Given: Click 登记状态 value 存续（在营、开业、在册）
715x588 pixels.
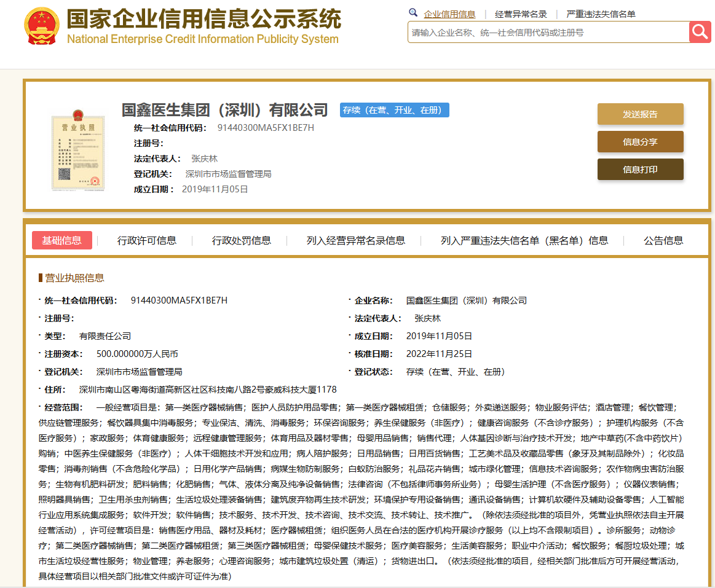Looking at the screenshot, I should pyautogui.click(x=455, y=372).
